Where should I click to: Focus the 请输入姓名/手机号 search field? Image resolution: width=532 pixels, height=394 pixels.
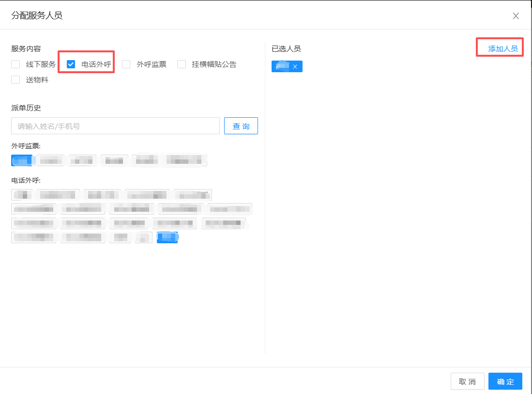[115, 126]
